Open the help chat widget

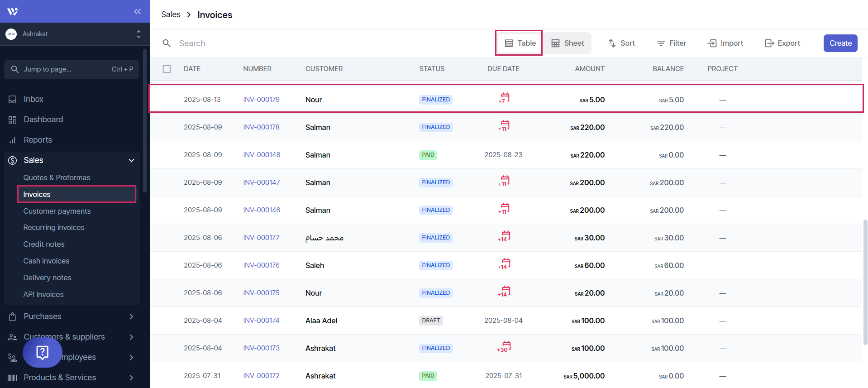point(43,352)
